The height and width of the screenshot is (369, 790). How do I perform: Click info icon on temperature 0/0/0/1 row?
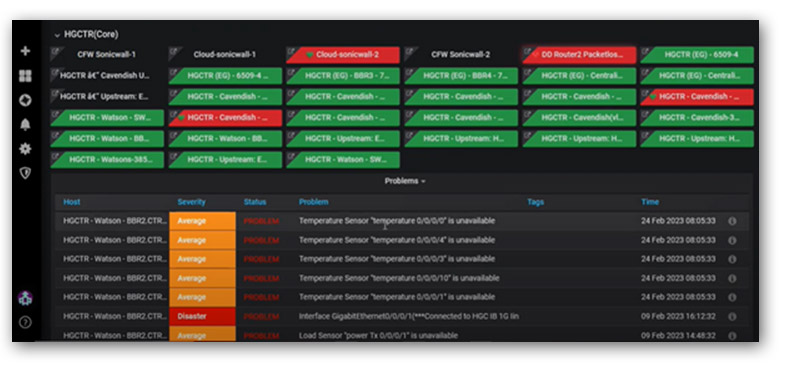point(732,297)
